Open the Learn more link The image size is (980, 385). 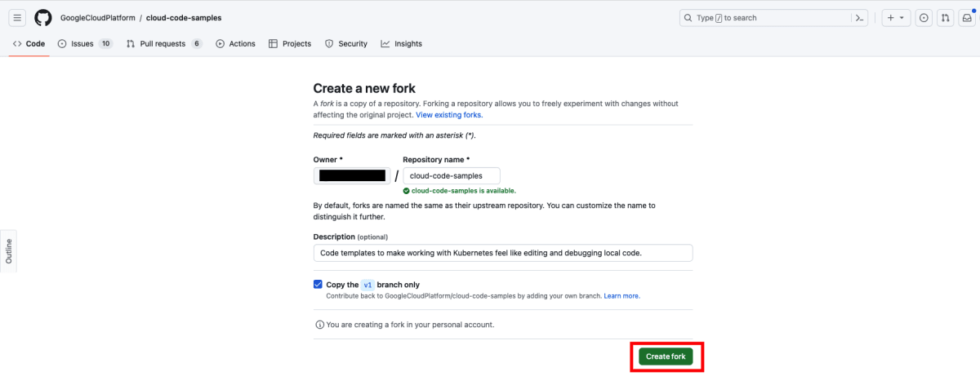[x=621, y=296]
